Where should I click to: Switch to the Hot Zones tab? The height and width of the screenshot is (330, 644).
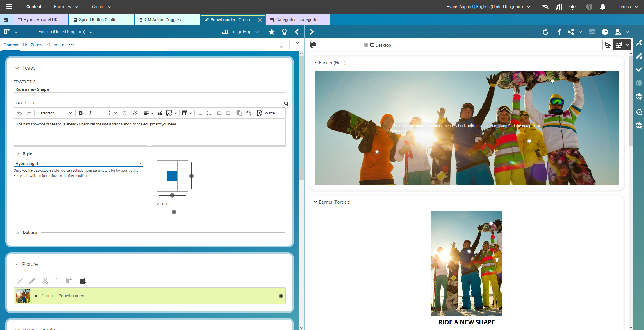[x=33, y=45]
